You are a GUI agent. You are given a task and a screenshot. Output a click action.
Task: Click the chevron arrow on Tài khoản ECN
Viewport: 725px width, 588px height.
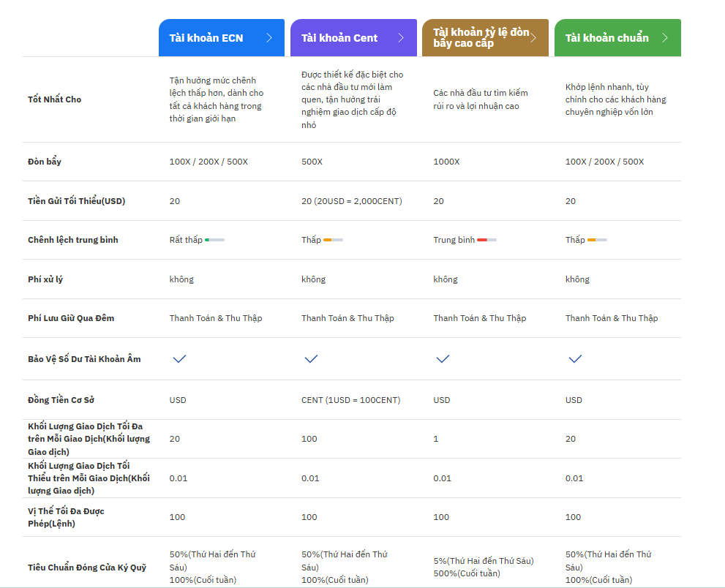click(269, 38)
